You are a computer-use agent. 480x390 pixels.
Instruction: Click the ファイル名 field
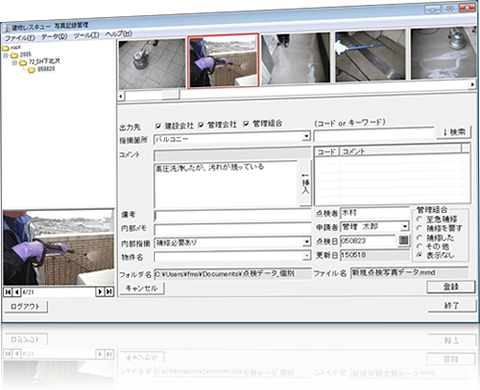tap(409, 273)
